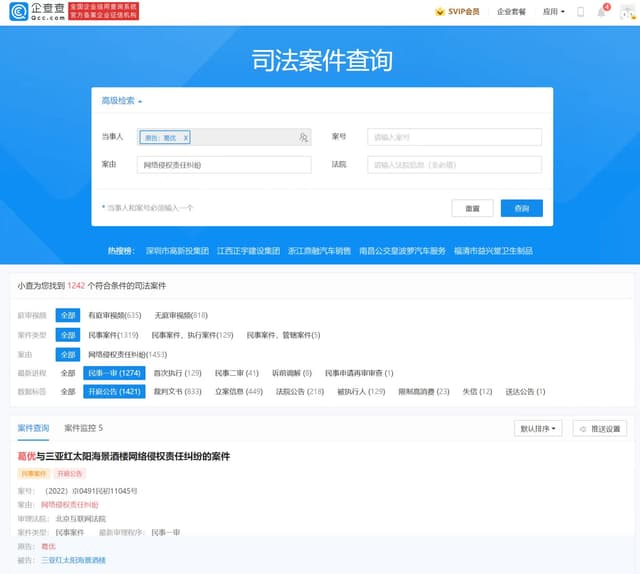Open the 推送设置 push settings button

(600, 428)
